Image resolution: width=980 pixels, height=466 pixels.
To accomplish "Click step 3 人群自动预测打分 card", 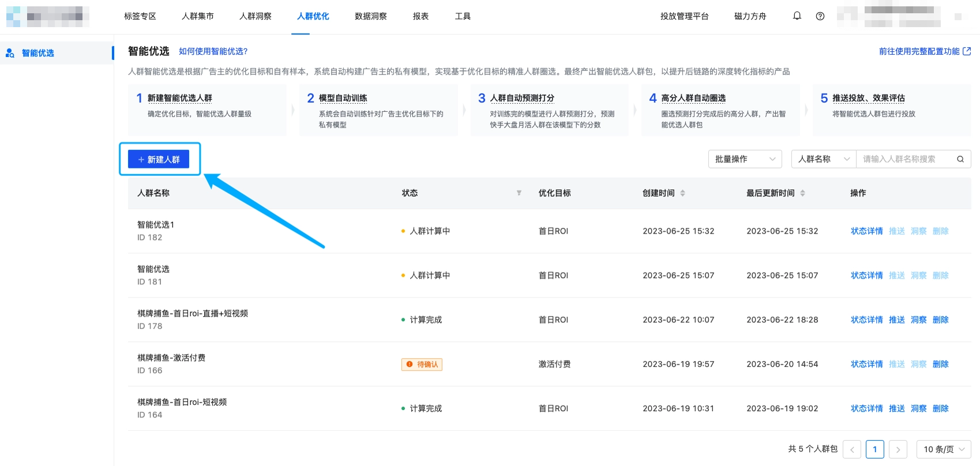I will click(550, 110).
